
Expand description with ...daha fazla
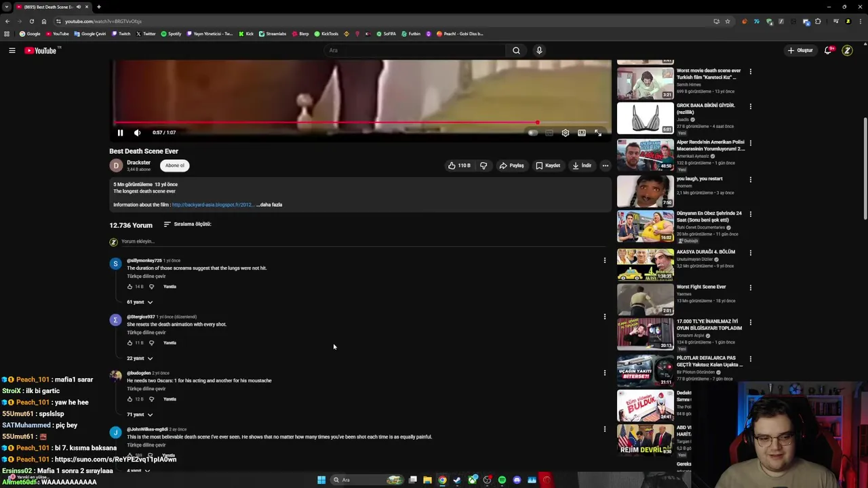click(270, 205)
